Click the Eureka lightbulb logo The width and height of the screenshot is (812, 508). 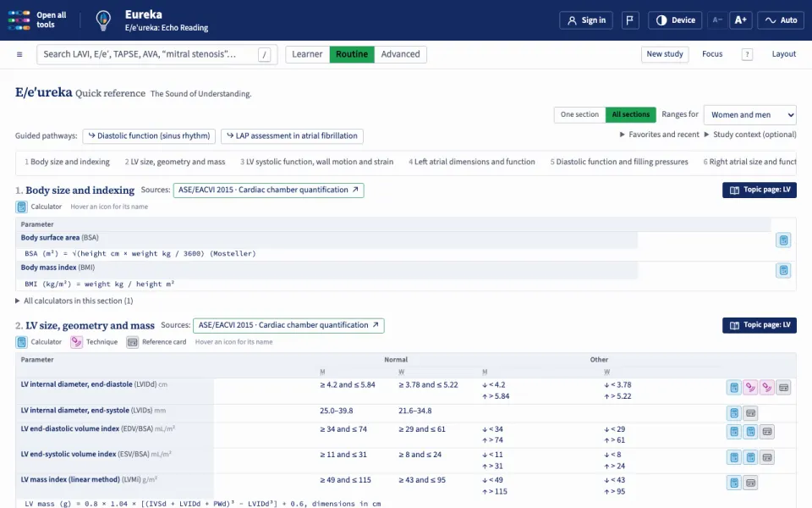pos(103,20)
